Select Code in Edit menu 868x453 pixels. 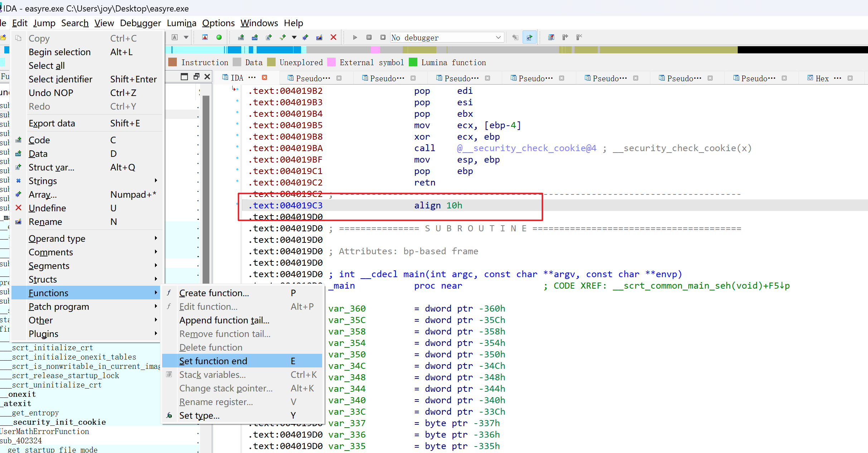coord(87,140)
